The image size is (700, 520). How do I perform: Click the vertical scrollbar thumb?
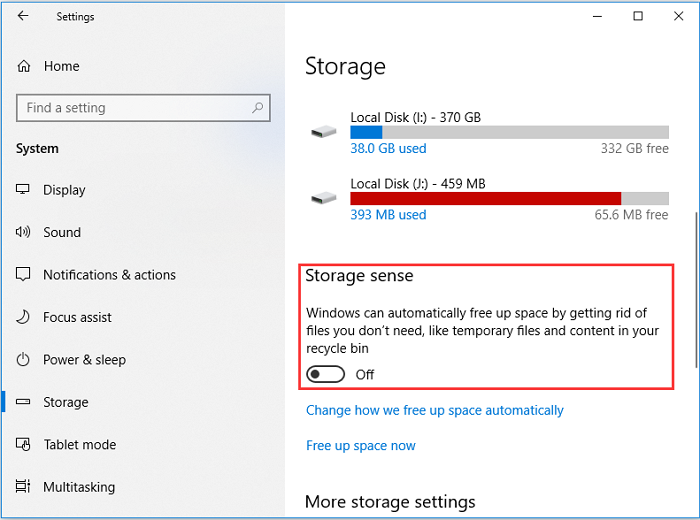point(696,290)
